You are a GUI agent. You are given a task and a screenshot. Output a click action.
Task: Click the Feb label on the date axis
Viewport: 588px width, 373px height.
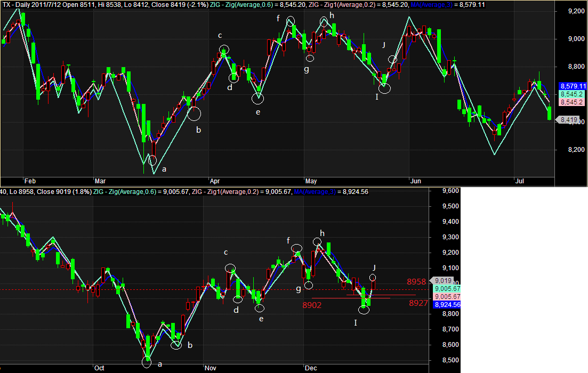(30, 181)
